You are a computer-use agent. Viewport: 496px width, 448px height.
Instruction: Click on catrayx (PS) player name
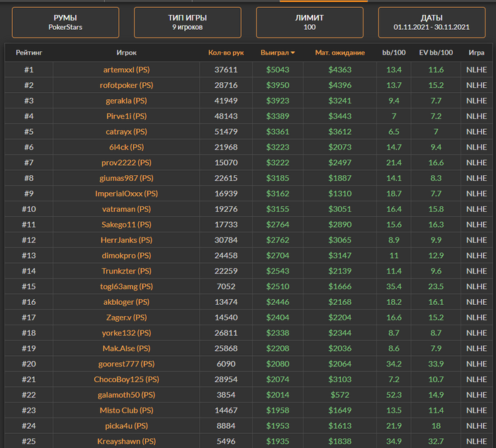click(126, 132)
